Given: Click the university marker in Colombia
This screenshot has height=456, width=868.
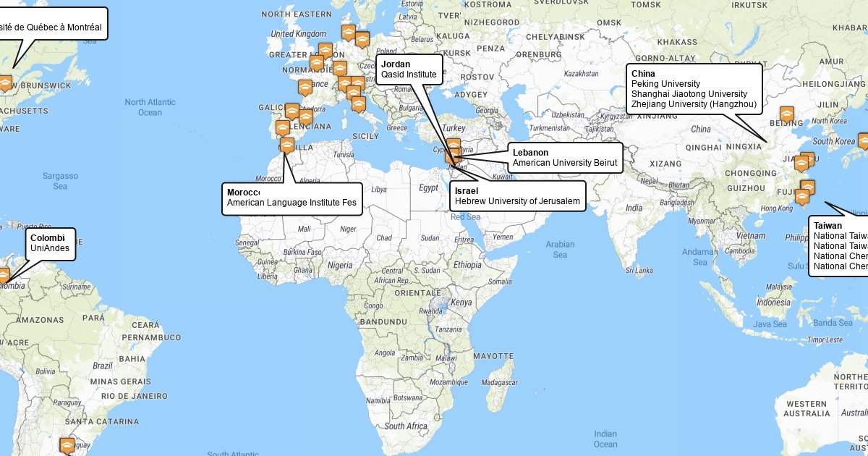Looking at the screenshot, I should [3, 275].
